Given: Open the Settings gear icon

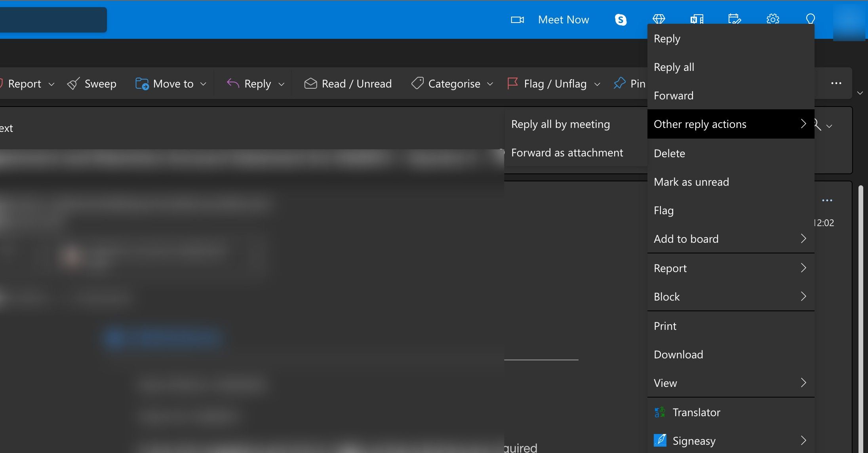Looking at the screenshot, I should point(773,19).
